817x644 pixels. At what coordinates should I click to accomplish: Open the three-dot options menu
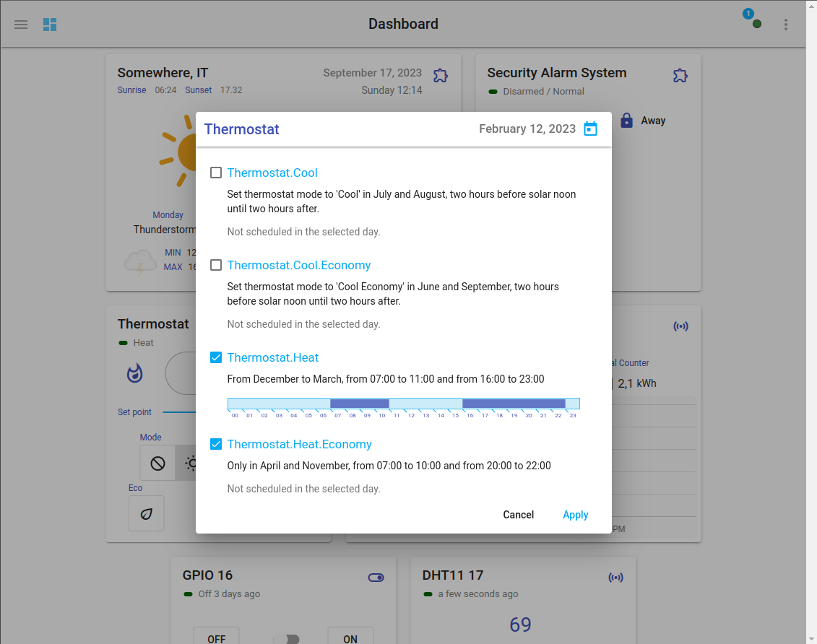(x=786, y=25)
